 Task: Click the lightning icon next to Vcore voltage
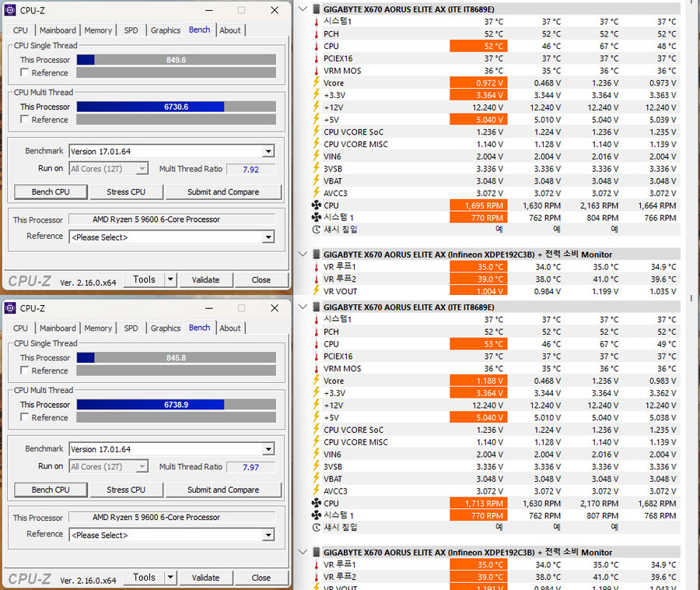[314, 83]
